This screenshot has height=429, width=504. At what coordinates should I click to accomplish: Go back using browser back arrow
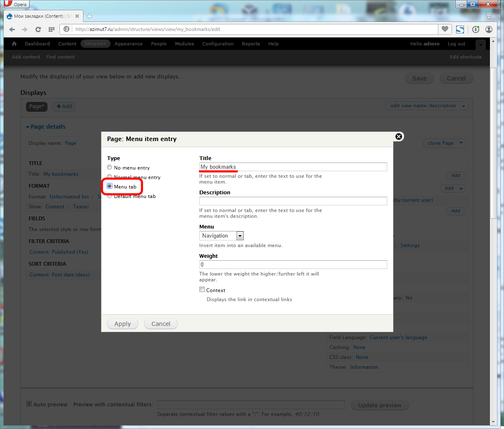pyautogui.click(x=12, y=29)
